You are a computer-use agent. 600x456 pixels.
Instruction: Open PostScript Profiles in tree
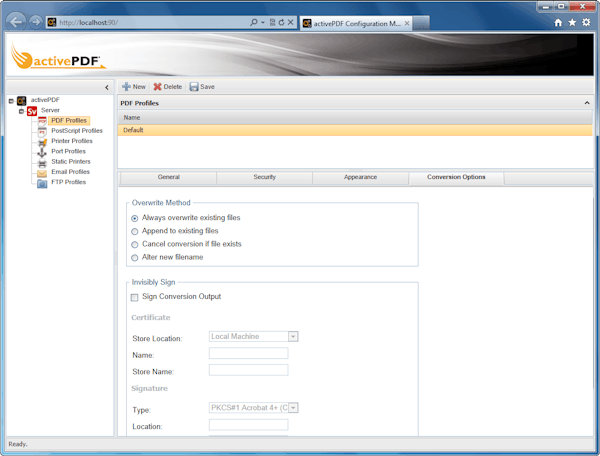(77, 131)
